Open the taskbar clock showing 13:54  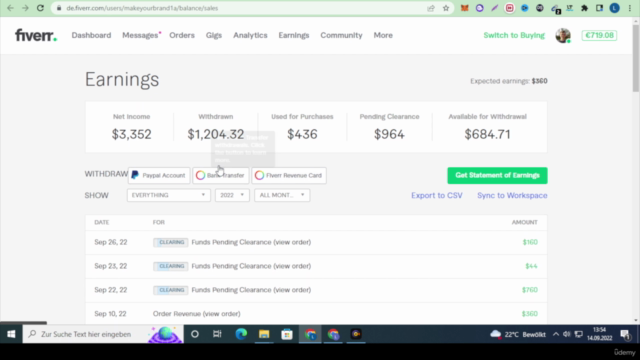(x=600, y=334)
